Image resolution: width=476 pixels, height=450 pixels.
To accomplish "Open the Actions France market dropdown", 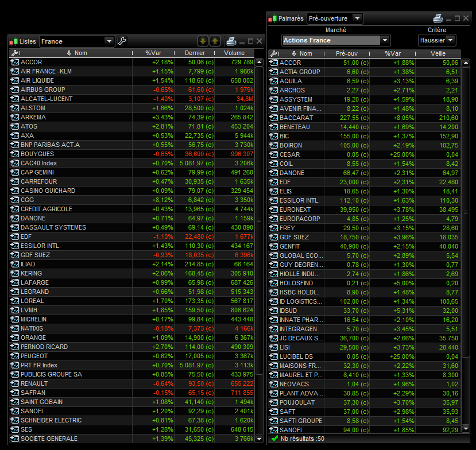I will [385, 40].
